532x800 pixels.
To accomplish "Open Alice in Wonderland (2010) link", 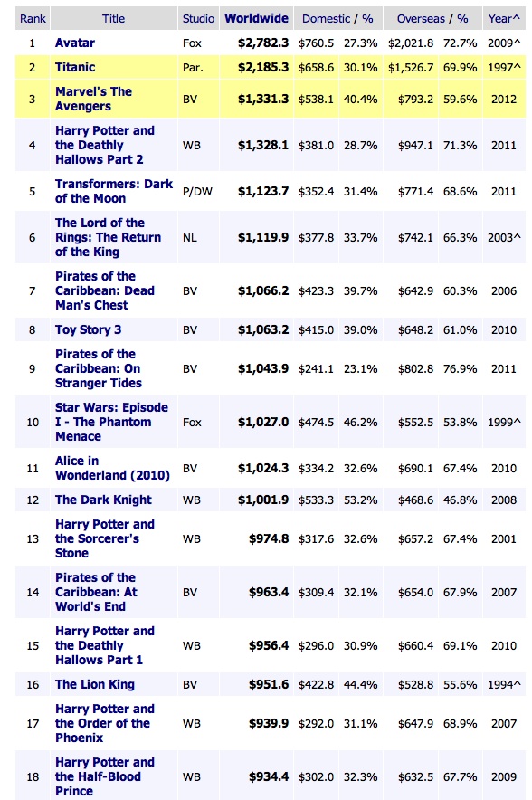I will [x=112, y=469].
